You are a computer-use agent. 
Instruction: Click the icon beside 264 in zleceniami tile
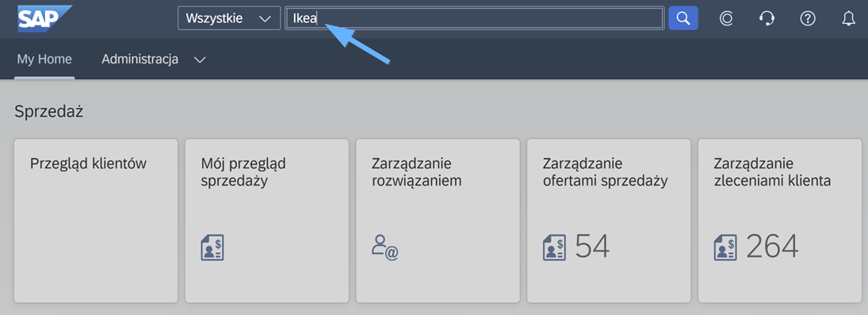(725, 248)
